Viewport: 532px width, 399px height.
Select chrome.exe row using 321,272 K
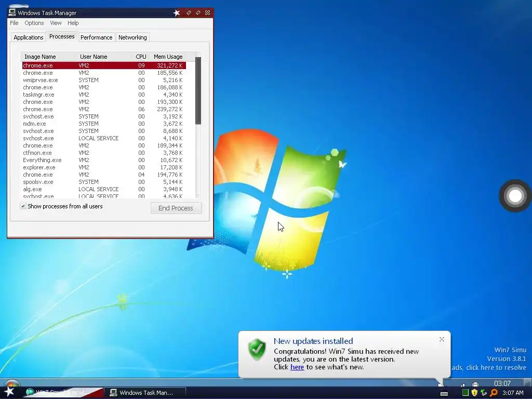point(104,65)
